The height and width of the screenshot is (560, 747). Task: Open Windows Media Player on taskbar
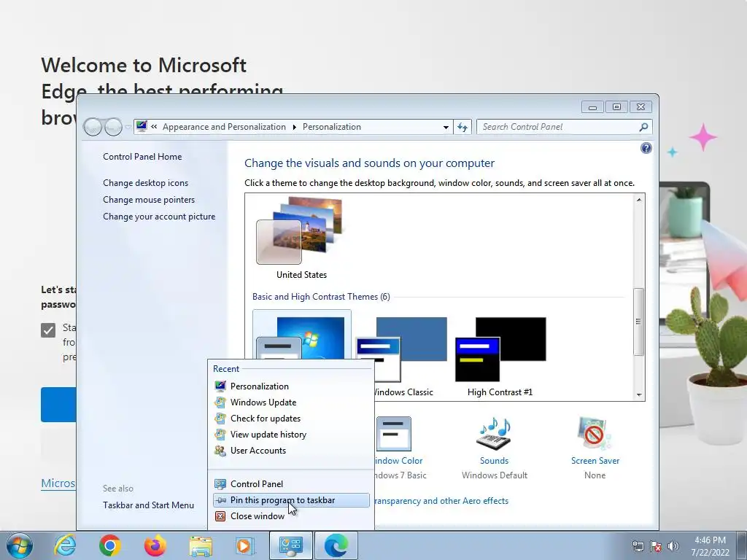(245, 545)
